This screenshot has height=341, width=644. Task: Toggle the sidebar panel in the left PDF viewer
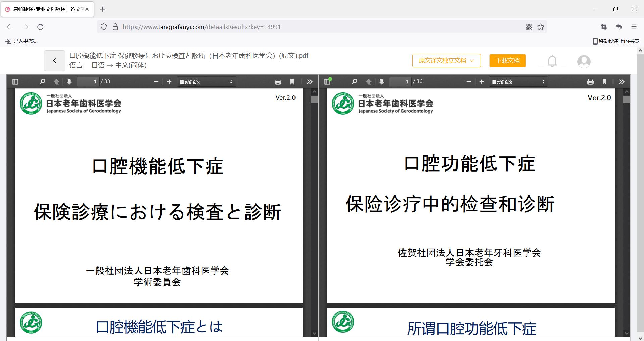15,81
